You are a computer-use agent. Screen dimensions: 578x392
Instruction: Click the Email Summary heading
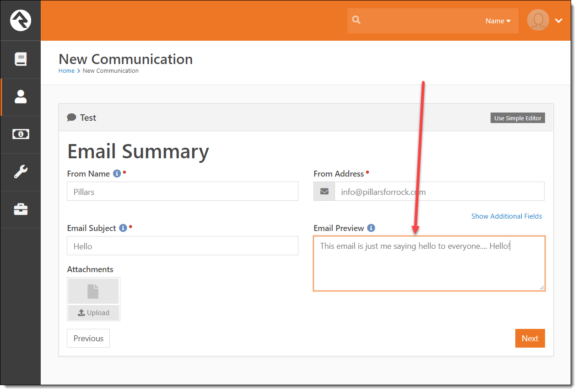[x=138, y=151]
